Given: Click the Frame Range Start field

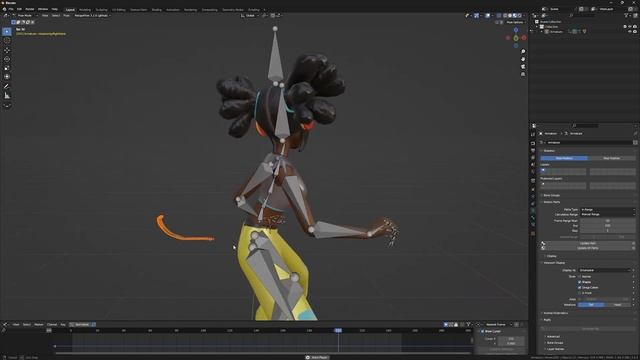Looking at the screenshot, I should (607, 221).
